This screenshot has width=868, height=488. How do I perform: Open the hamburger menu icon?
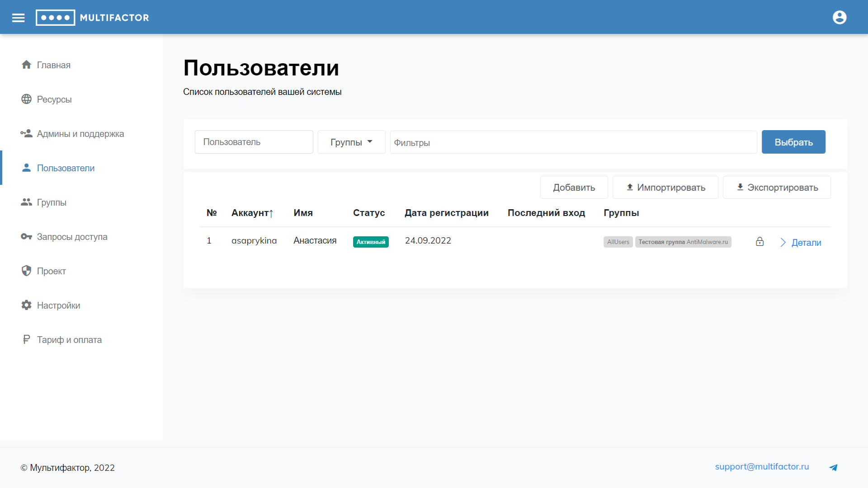click(x=18, y=18)
